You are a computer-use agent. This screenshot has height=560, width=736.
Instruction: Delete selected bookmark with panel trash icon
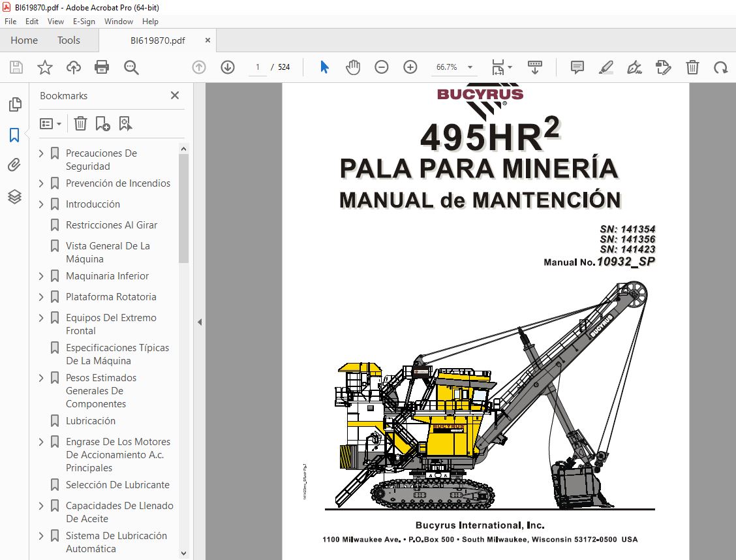point(81,124)
